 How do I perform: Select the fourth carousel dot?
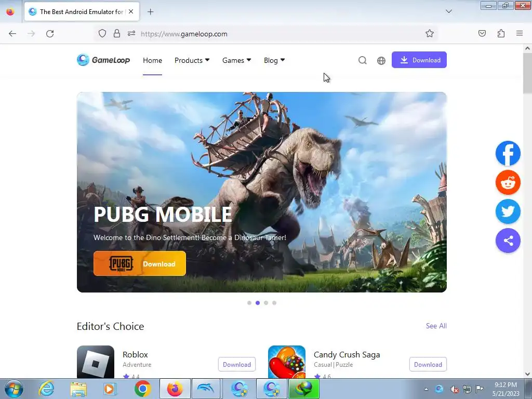tap(274, 303)
